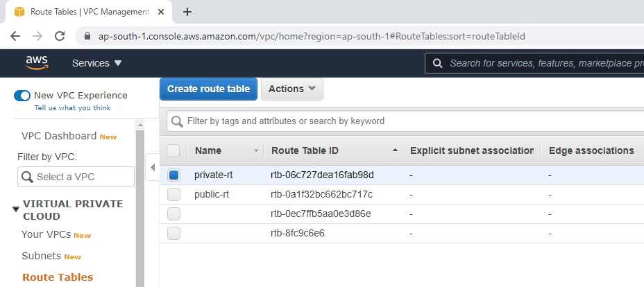Uncheck the private-rt row checkbox
Screen dimensions: 644x287
(x=173, y=175)
